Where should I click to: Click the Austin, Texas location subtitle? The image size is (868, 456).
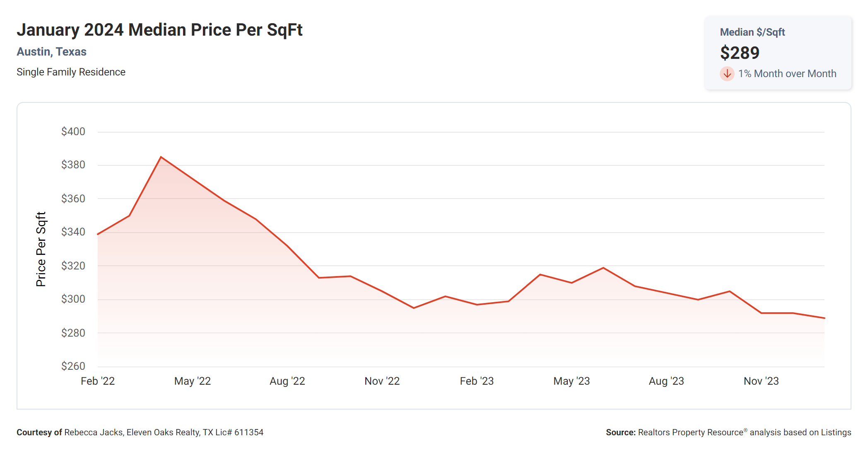click(51, 52)
